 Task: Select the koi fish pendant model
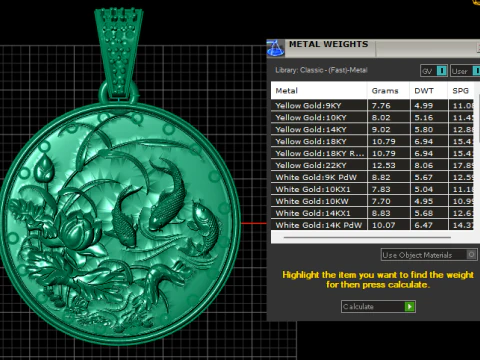pos(120,223)
